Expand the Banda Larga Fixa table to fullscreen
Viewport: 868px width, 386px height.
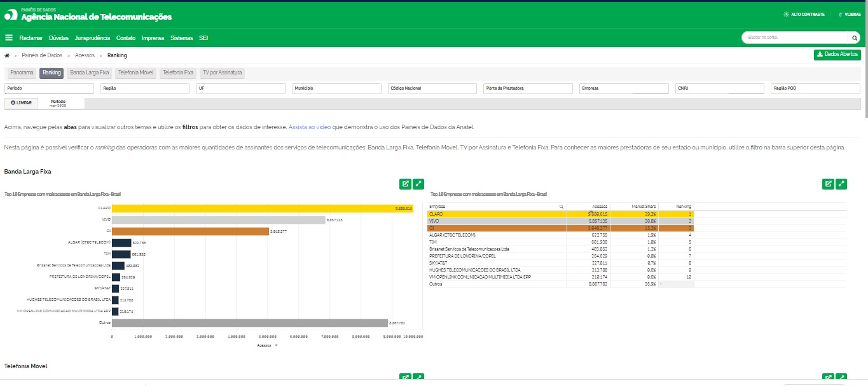841,184
